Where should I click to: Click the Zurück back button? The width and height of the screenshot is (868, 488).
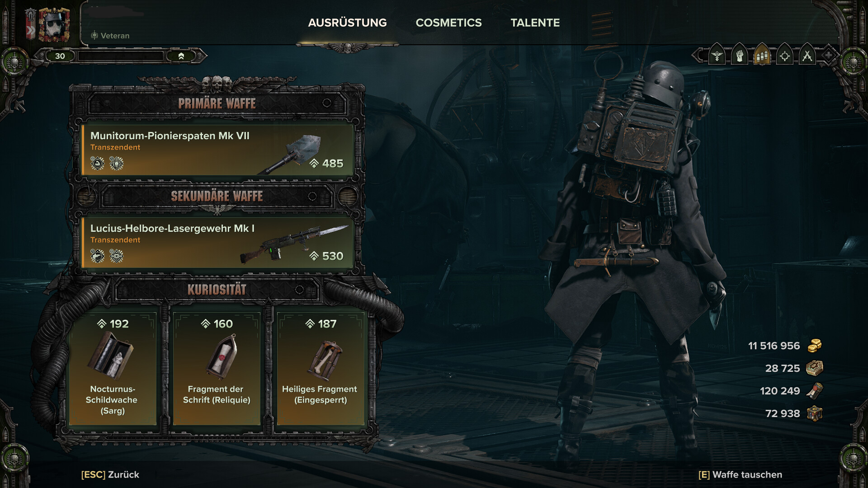point(110,474)
